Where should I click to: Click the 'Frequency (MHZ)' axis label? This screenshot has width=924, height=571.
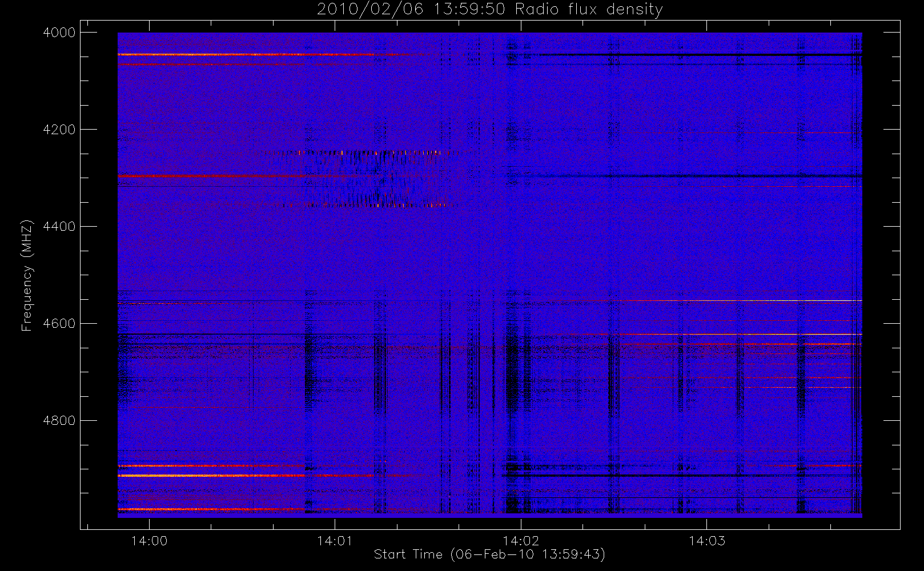click(x=26, y=275)
